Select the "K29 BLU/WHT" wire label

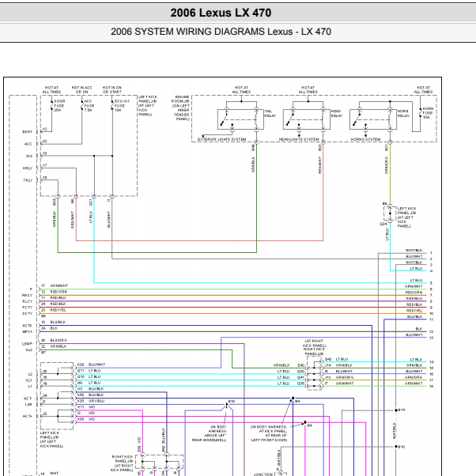(91, 365)
